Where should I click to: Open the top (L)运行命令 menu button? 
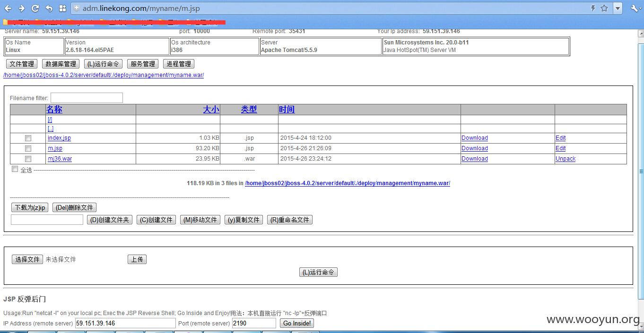click(103, 64)
